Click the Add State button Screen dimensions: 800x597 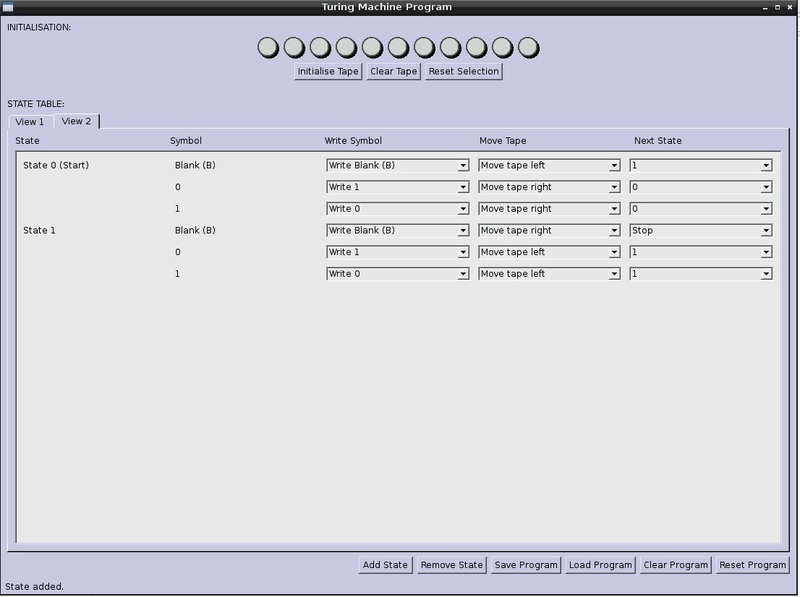tap(385, 565)
